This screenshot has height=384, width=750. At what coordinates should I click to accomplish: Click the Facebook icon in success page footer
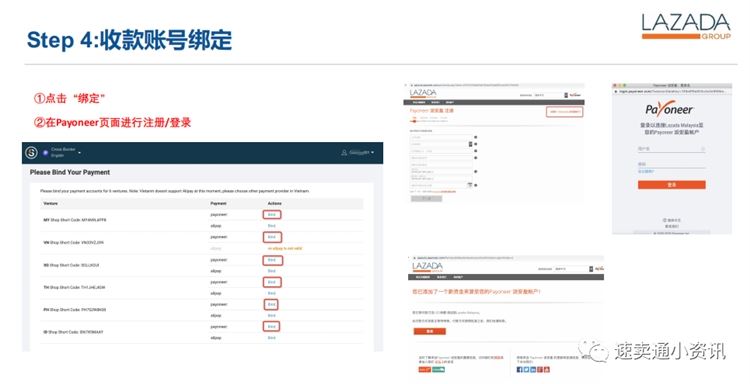(x=519, y=369)
